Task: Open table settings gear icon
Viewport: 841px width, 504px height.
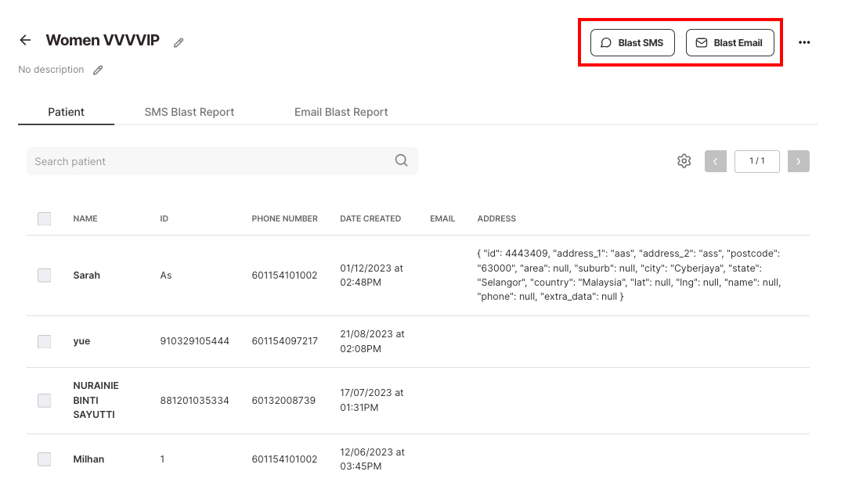Action: click(684, 161)
